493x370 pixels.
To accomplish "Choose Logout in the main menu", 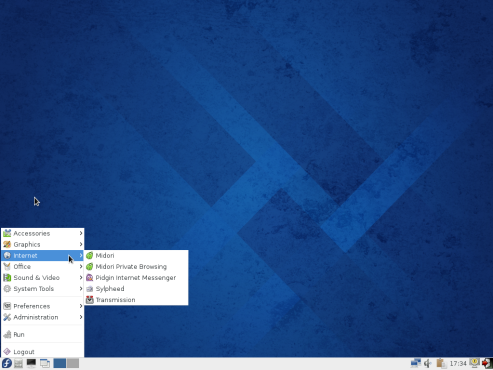I will point(42,352).
